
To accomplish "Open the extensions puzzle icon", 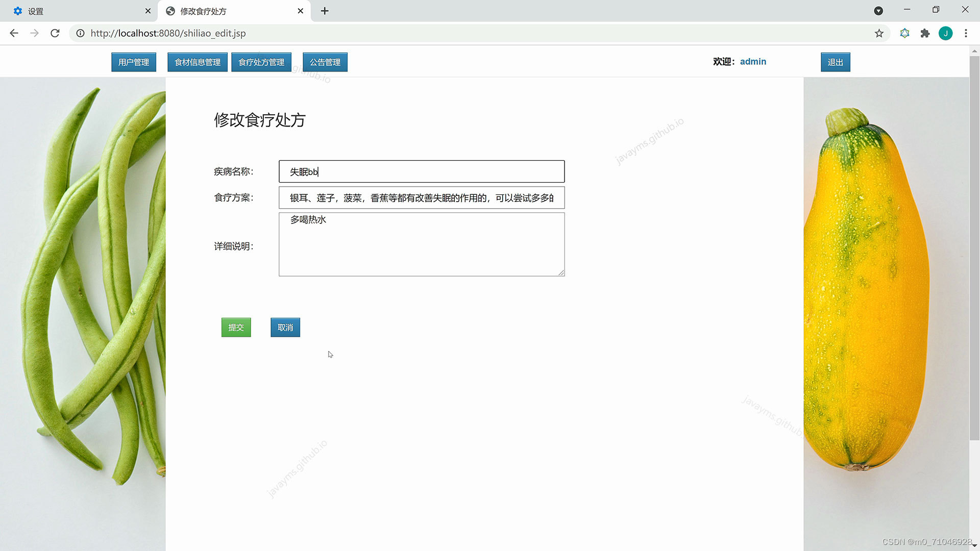I will click(x=925, y=33).
